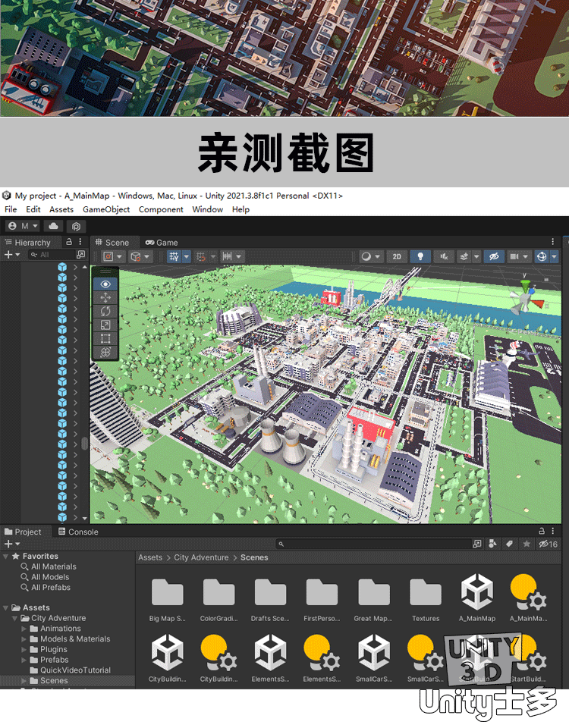Open the Project plus create dropdown

tap(12, 544)
